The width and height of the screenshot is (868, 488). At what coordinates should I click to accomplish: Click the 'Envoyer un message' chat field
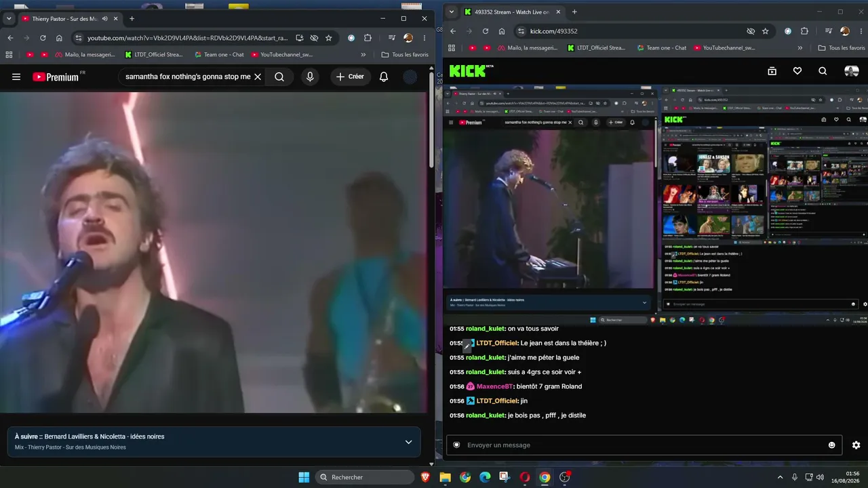pos(644,445)
